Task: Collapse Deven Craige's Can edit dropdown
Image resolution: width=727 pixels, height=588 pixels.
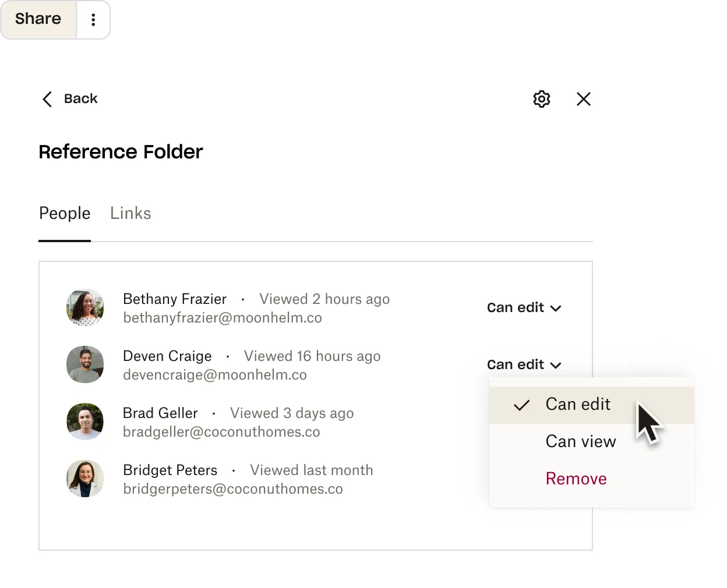Action: click(524, 364)
